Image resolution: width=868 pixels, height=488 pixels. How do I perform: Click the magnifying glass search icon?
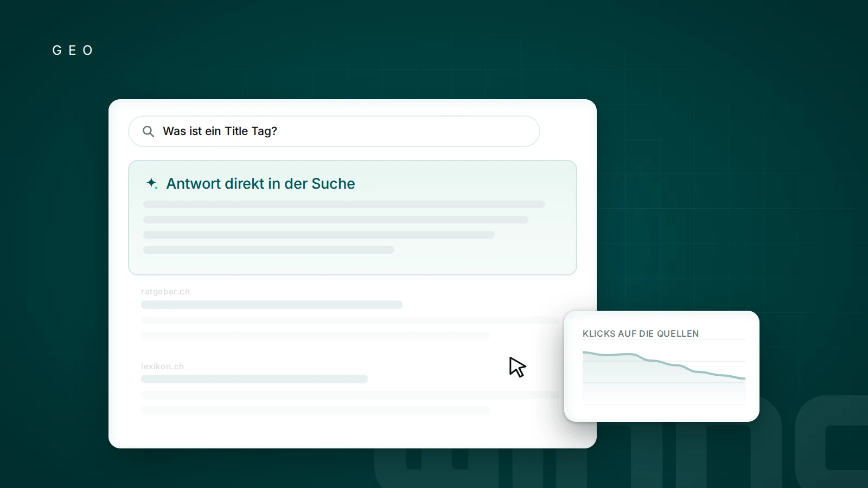148,131
